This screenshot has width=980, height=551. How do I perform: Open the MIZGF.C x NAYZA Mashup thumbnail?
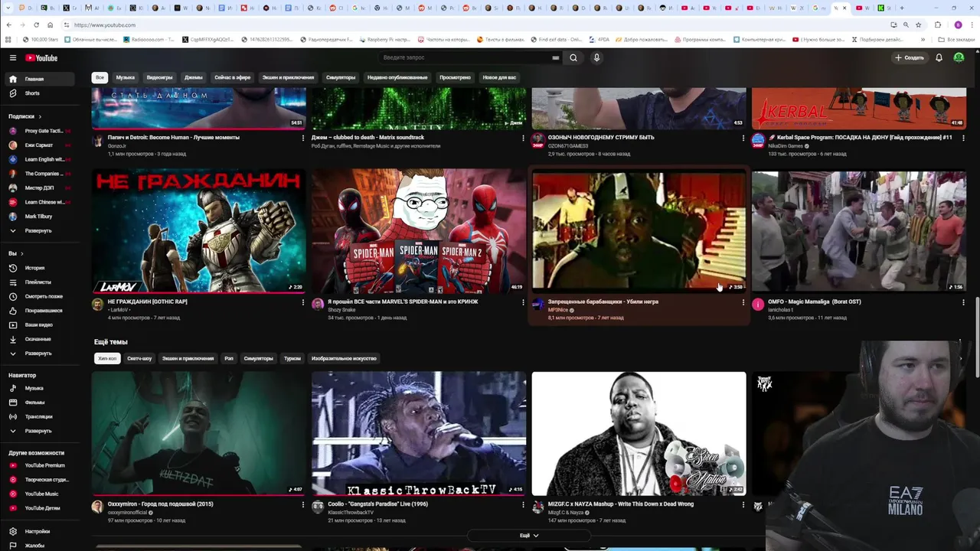[x=639, y=434]
